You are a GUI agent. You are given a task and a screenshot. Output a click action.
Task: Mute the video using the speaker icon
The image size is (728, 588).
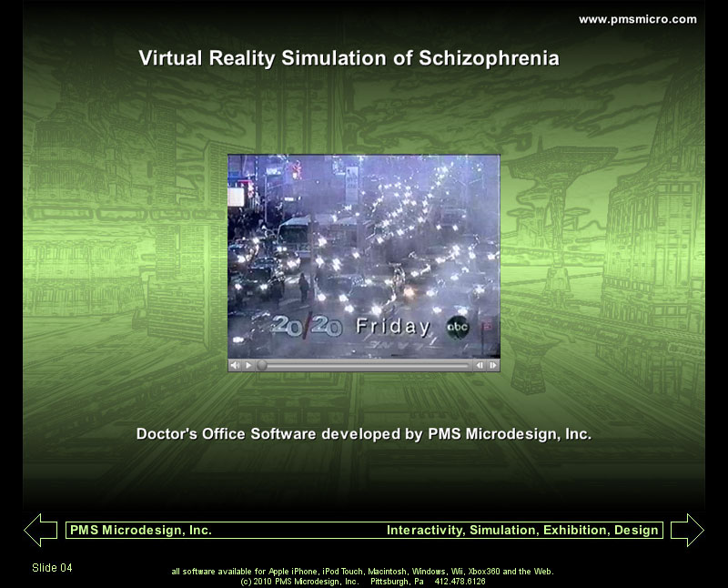[x=236, y=365]
